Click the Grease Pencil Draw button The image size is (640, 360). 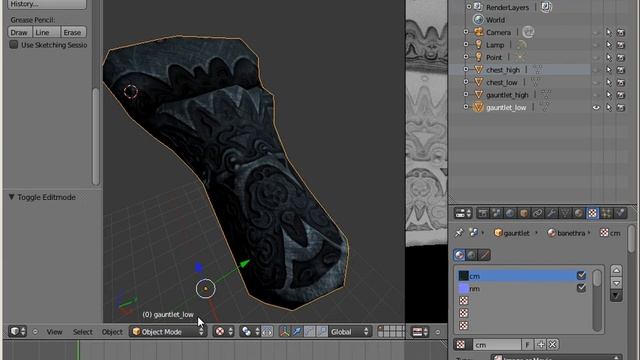[x=19, y=32]
